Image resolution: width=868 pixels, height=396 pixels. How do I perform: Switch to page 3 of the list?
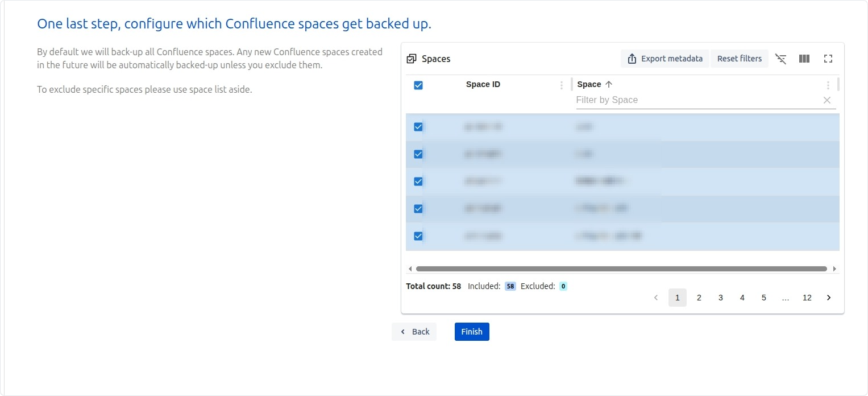pos(720,298)
